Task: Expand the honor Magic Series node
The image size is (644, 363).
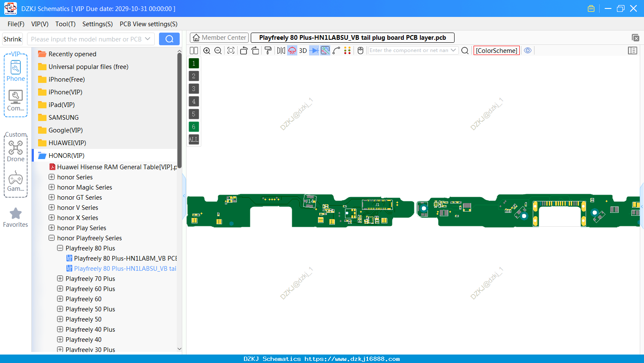Action: 52,187
